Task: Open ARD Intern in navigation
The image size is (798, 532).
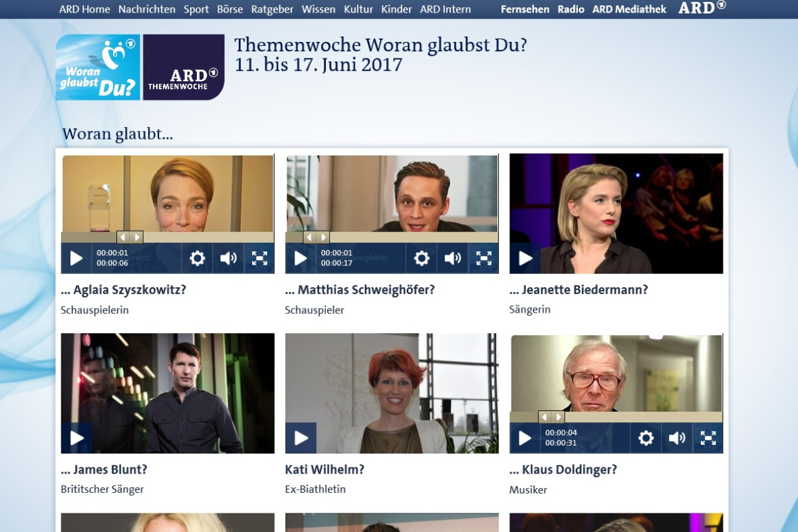Action: tap(446, 9)
